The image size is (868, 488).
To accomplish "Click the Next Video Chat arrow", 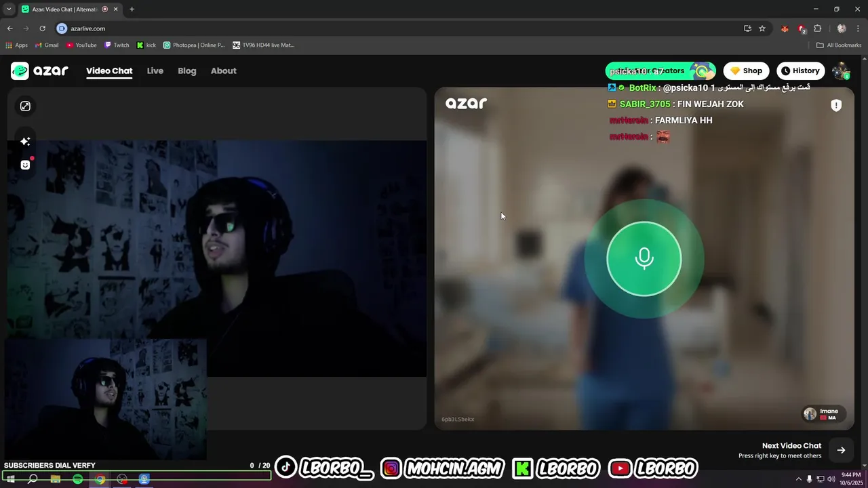I will (841, 450).
